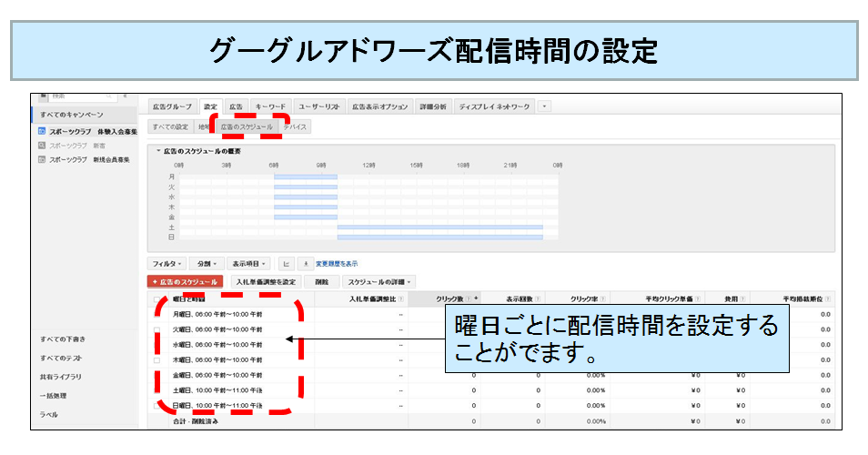
Task: Click the スポーツクラブ 新規会員募集 campaign icon
Action: pos(42,159)
